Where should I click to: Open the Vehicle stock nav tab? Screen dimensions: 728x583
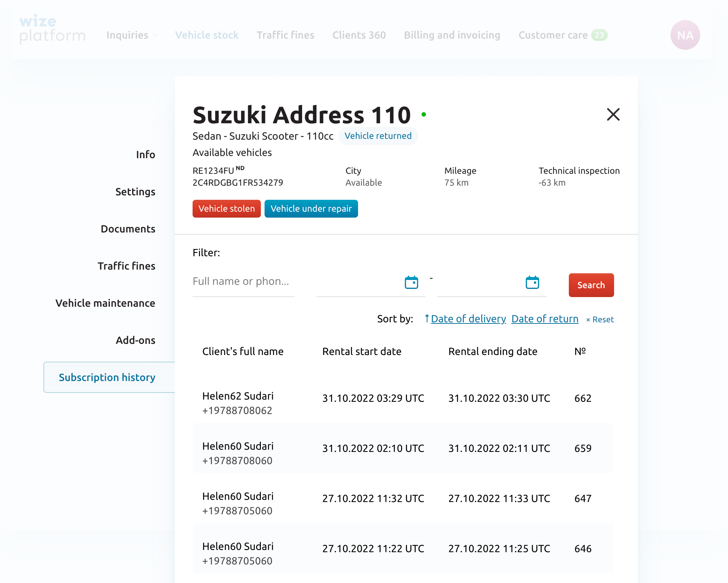(207, 35)
